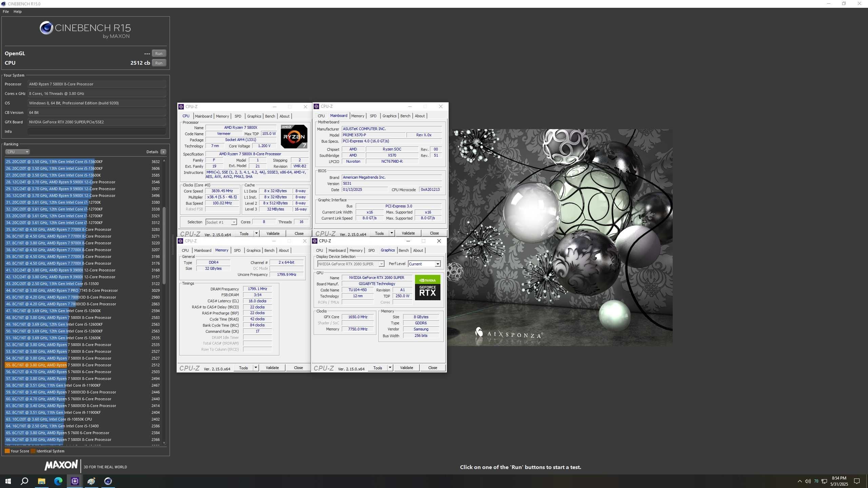Open the Help menu in Cinebench
The height and width of the screenshot is (488, 868).
pos(18,12)
